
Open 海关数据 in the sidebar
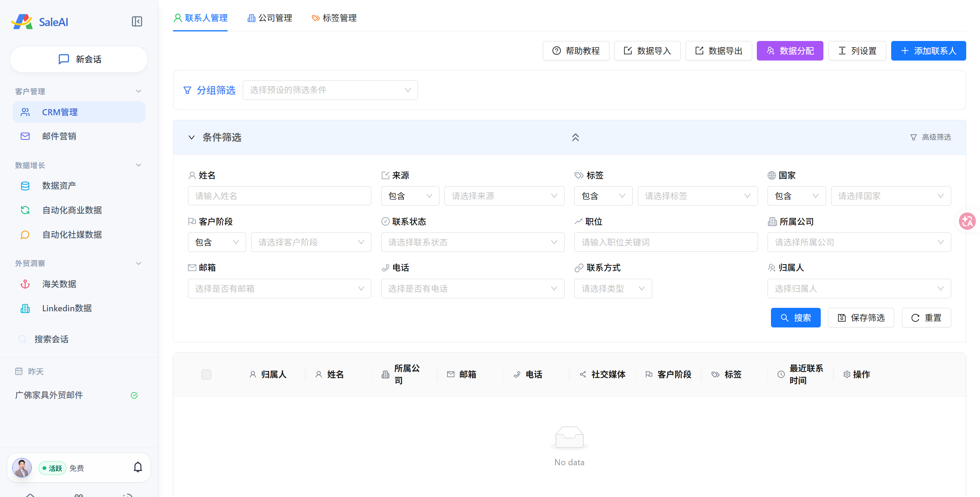click(x=79, y=284)
